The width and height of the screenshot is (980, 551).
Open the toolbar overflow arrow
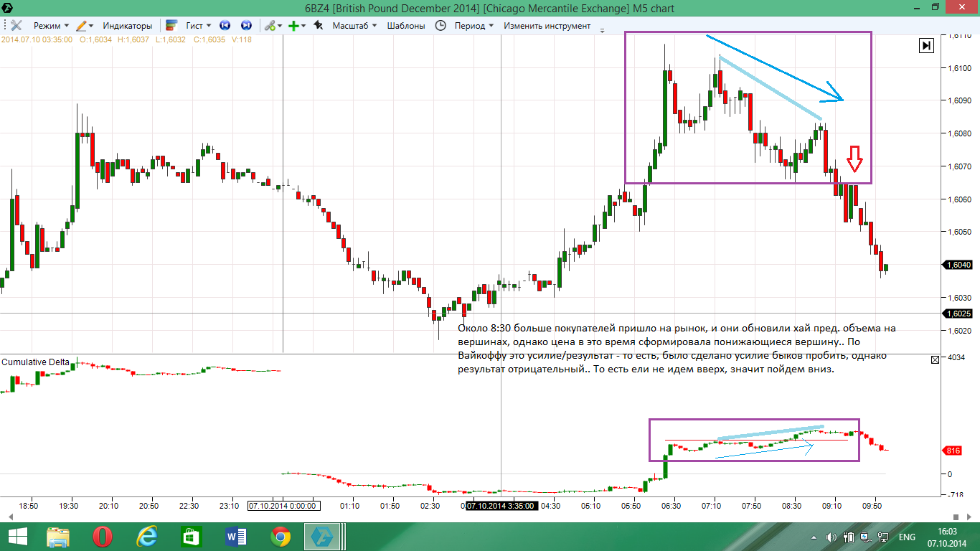tap(602, 30)
